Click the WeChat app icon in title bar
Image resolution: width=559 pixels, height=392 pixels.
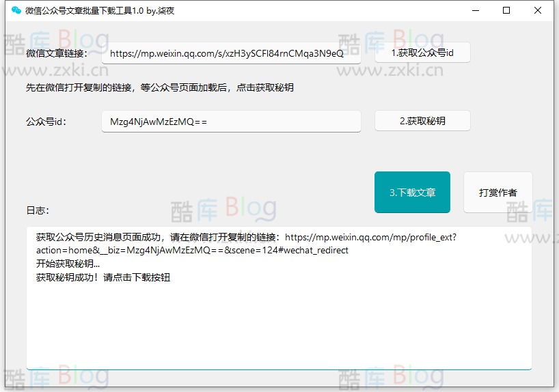click(16, 10)
